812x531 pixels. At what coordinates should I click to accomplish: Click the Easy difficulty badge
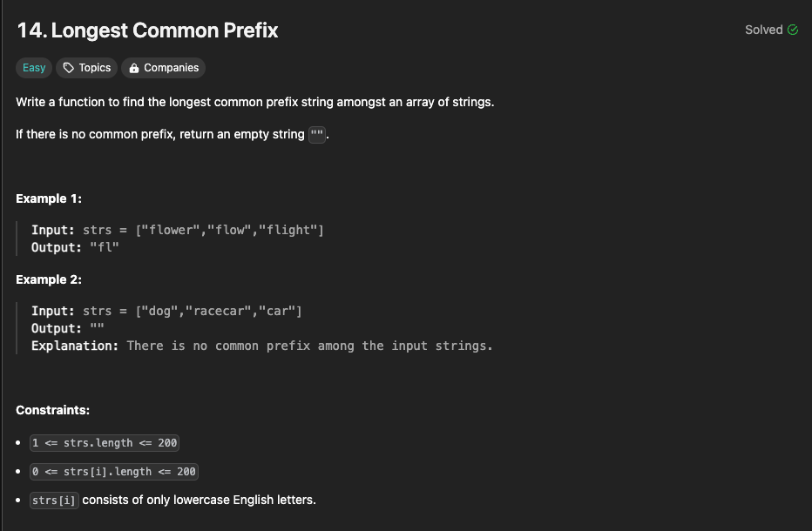pos(34,68)
